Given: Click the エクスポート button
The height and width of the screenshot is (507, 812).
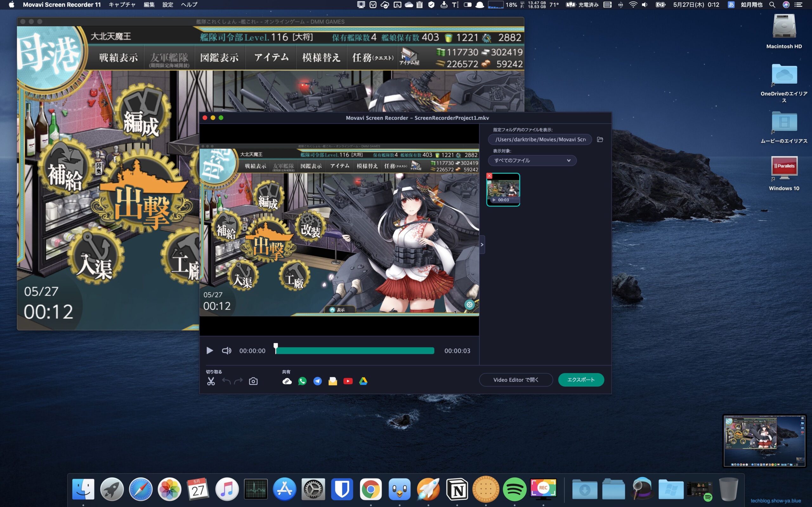Looking at the screenshot, I should coord(580,380).
